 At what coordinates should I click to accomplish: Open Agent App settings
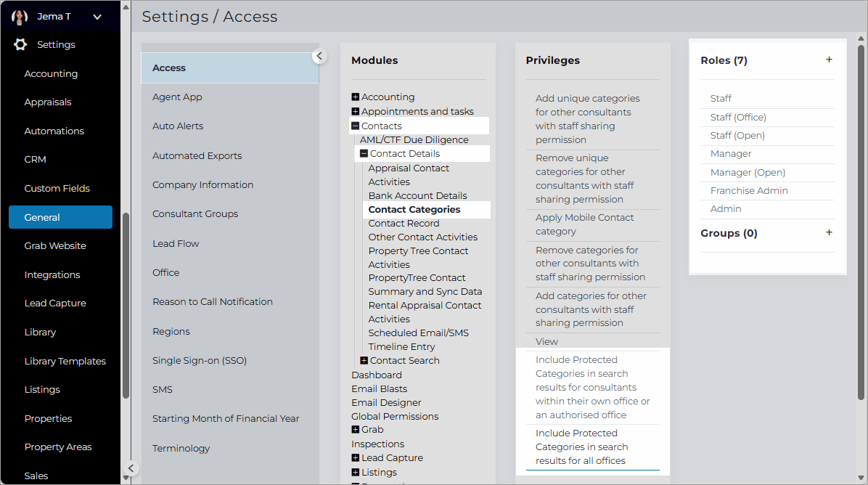177,97
